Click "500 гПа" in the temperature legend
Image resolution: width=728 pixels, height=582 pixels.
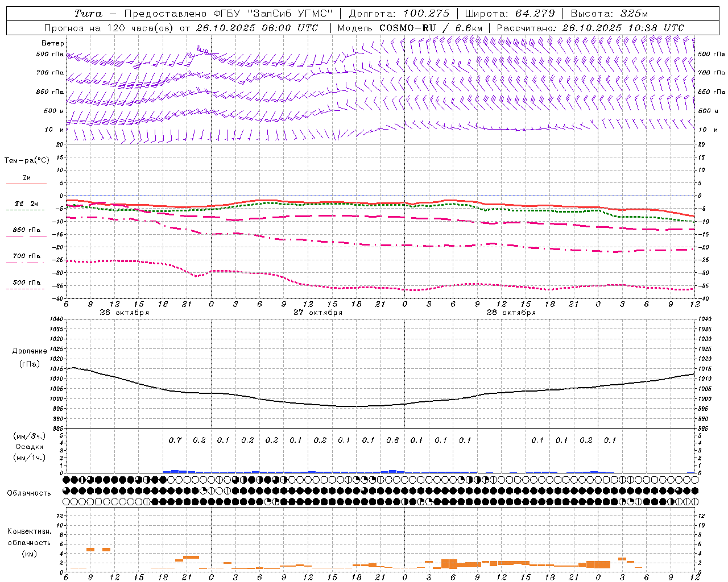[26, 282]
